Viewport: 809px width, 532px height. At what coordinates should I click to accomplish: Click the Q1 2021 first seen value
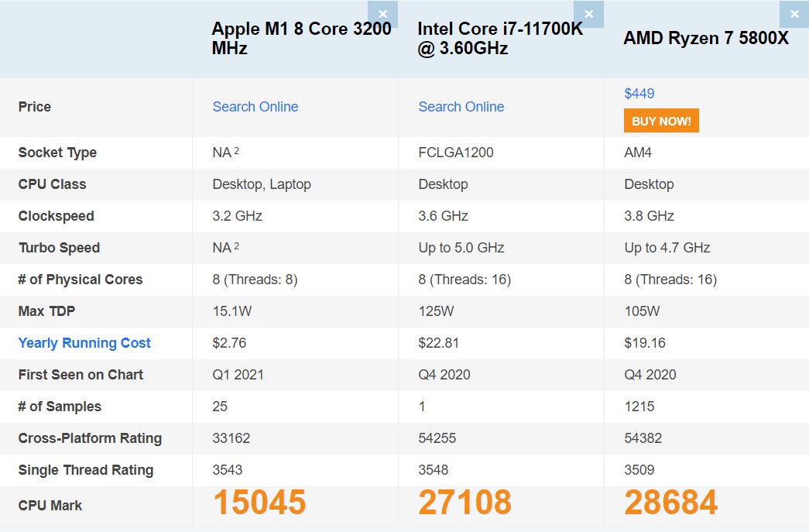pos(238,375)
